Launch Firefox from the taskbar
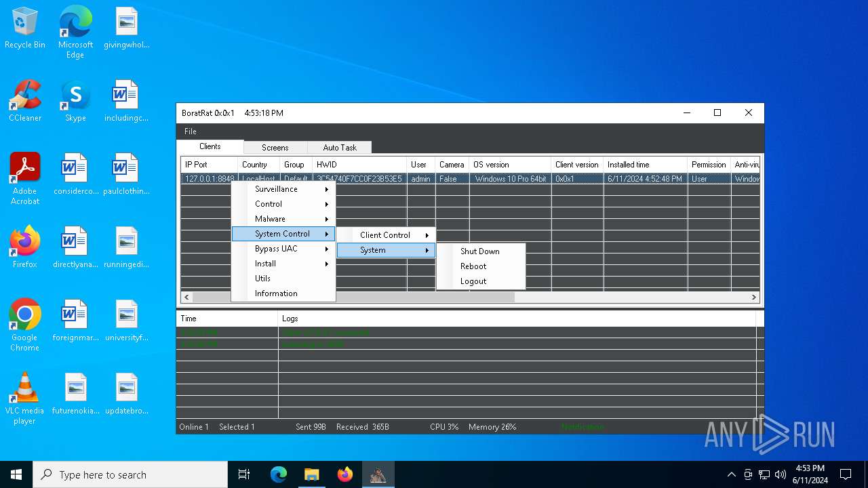868x488 pixels. coord(344,474)
